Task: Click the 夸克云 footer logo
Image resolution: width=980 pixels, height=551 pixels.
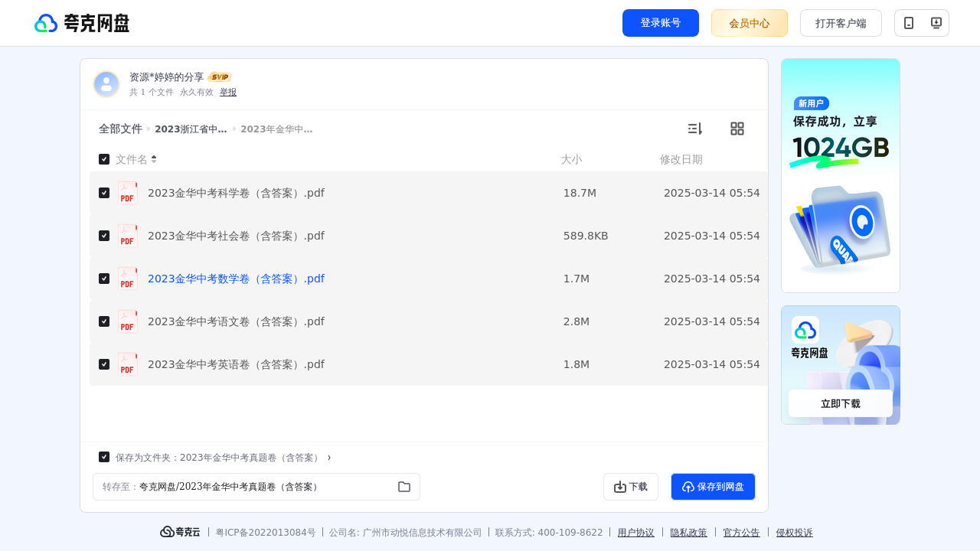Action: tap(180, 532)
